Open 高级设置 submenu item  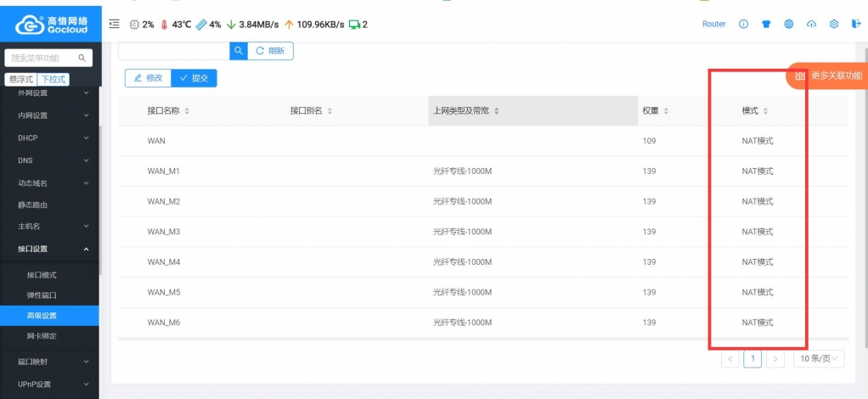click(50, 316)
